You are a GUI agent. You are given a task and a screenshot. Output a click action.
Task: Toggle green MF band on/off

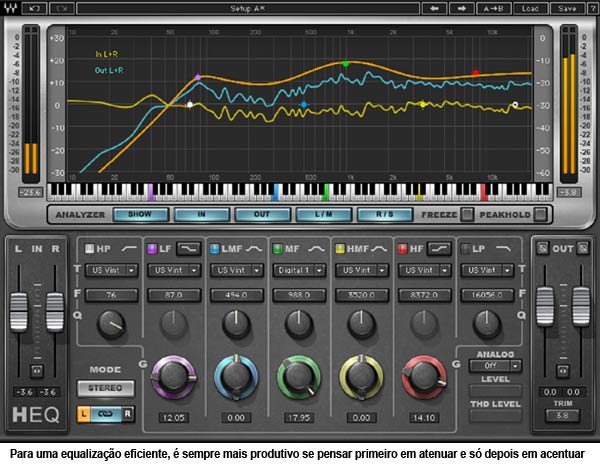277,249
